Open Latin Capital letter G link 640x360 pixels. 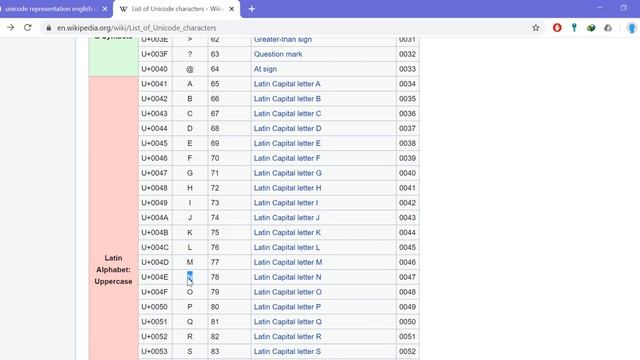coord(287,173)
